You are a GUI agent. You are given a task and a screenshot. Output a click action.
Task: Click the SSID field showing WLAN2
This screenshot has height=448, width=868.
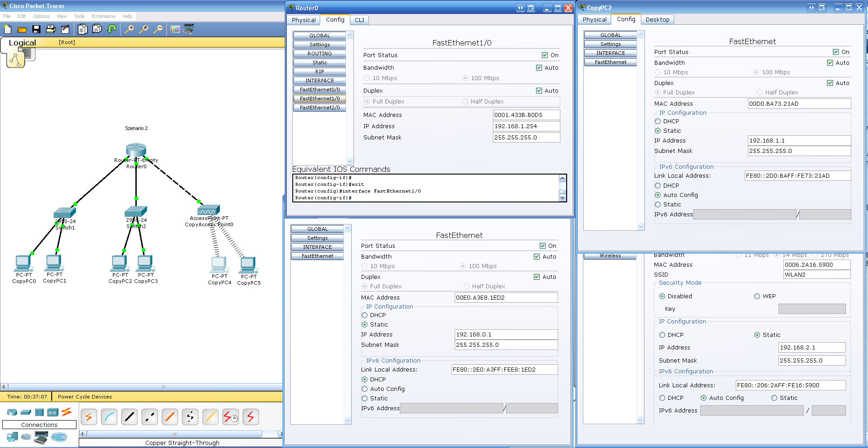point(817,275)
